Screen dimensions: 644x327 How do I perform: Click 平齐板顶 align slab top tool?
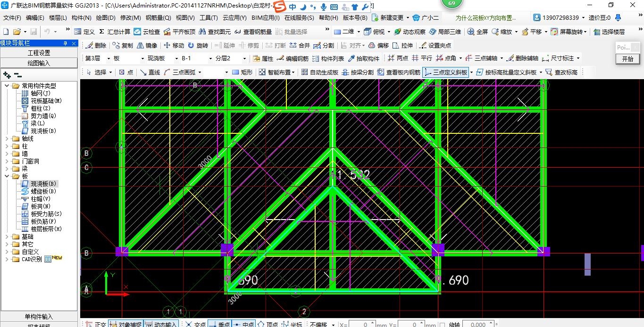pos(179,32)
